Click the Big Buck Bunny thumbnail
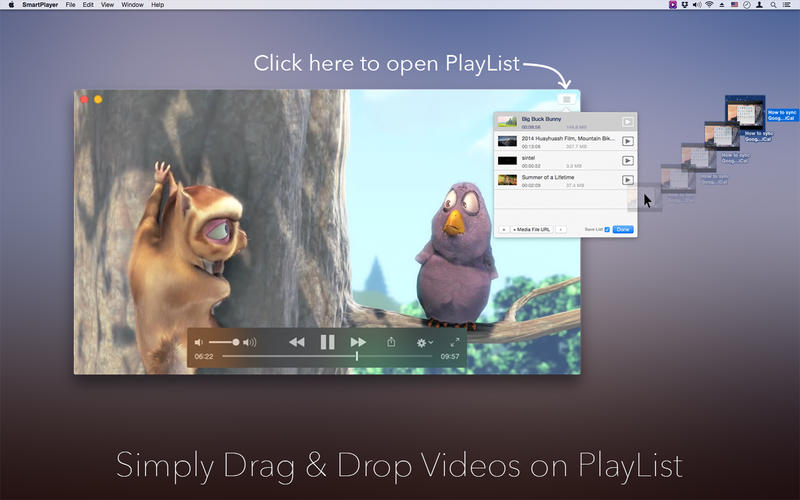This screenshot has width=800, height=500. click(x=507, y=121)
